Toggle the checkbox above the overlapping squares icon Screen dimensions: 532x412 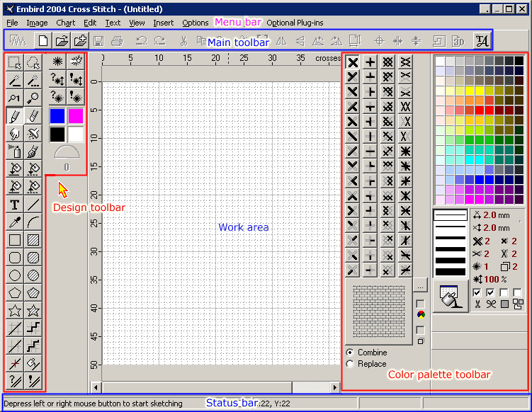click(420, 330)
